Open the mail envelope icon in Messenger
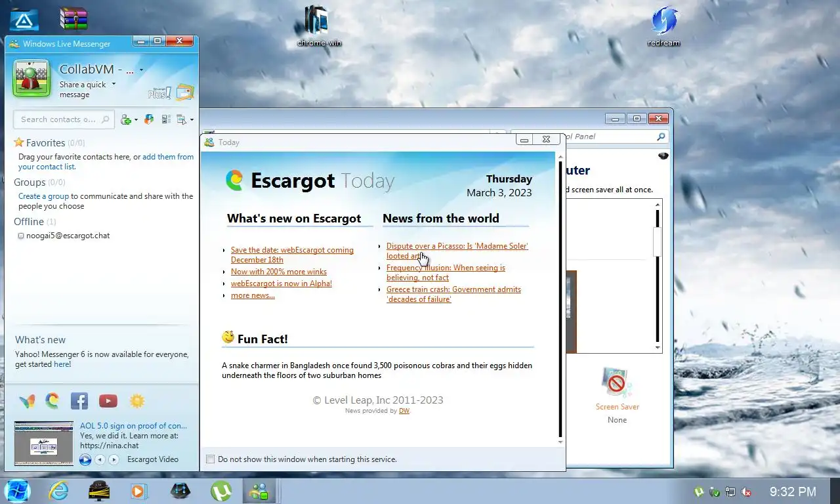840x504 pixels. pos(185,93)
